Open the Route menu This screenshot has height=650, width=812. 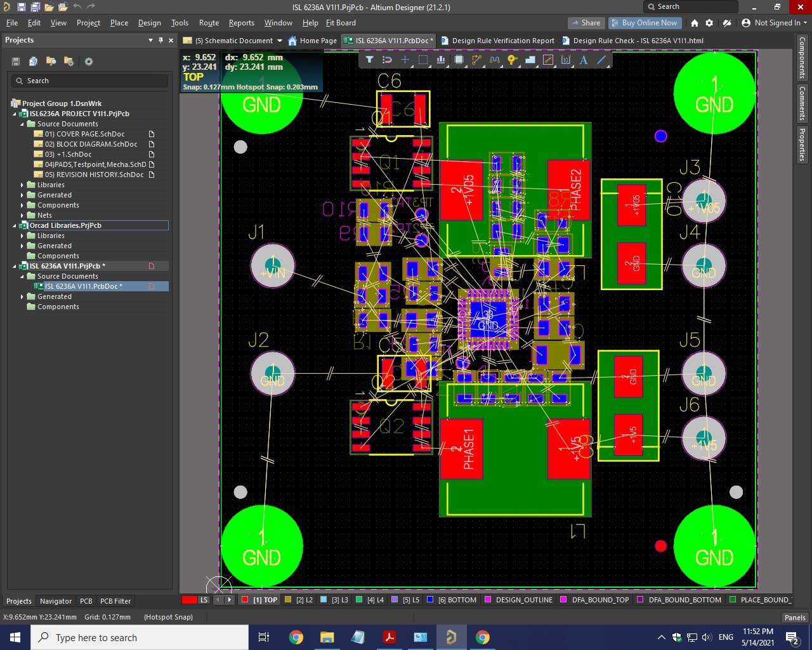(x=209, y=23)
